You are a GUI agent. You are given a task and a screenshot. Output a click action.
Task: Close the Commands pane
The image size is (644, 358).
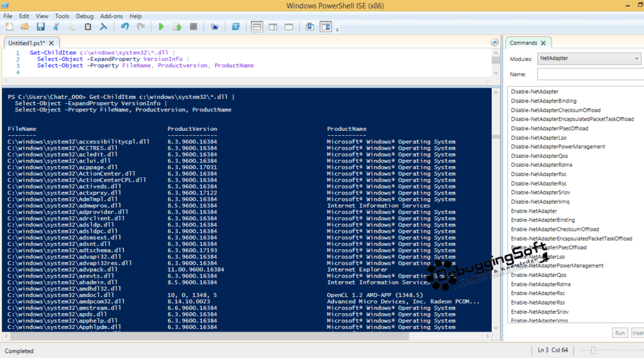(x=543, y=43)
